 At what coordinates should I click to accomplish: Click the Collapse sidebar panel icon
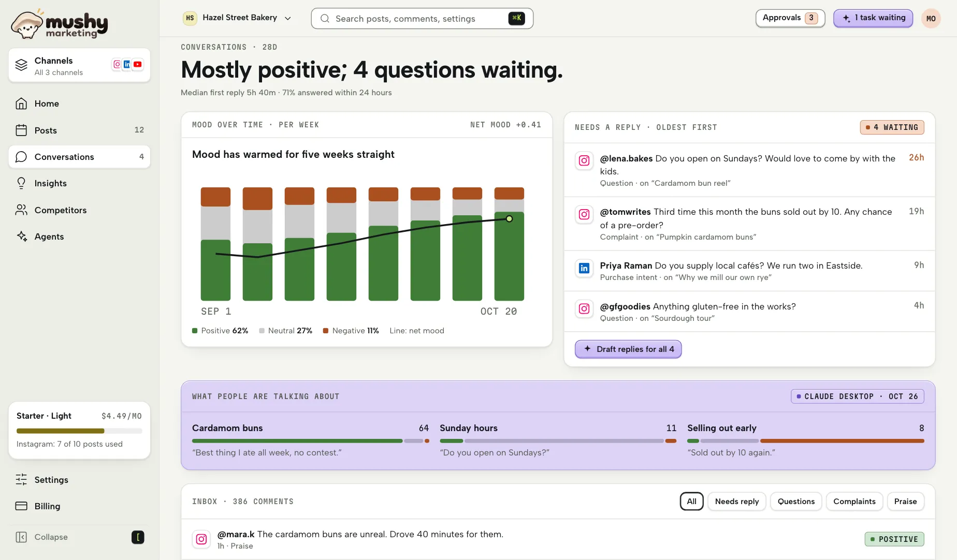tap(21, 537)
